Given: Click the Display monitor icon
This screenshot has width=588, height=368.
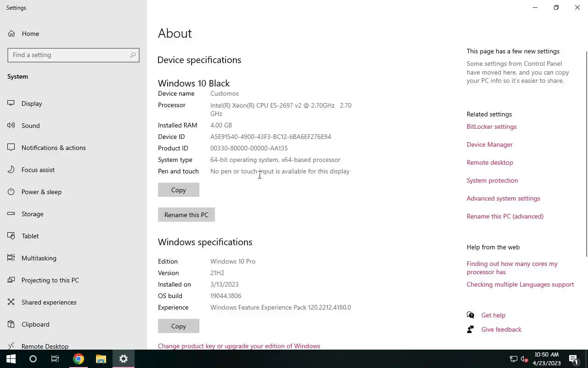Looking at the screenshot, I should point(11,103).
